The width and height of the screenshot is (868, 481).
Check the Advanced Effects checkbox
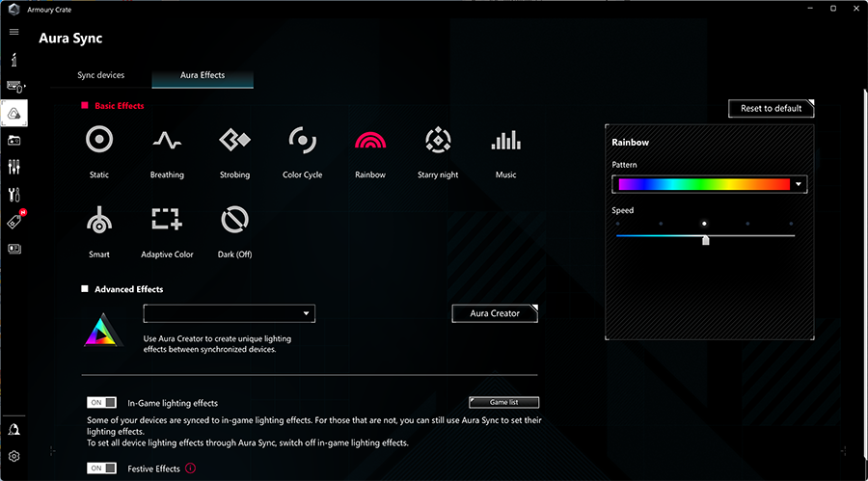pos(86,289)
